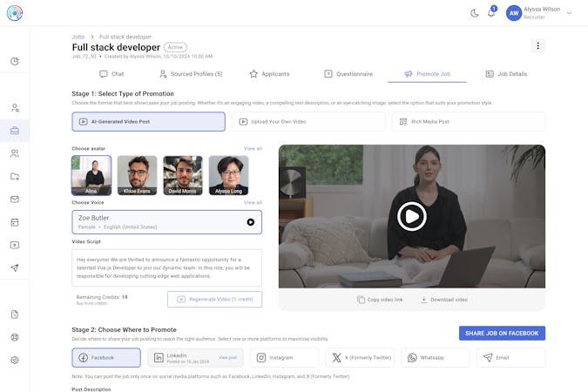
Task: Toggle dark mode moon icon
Action: [x=475, y=14]
